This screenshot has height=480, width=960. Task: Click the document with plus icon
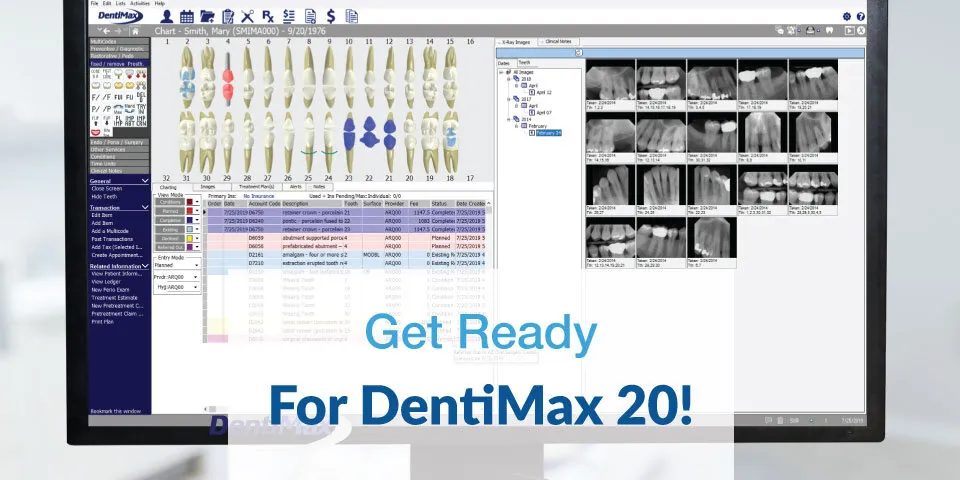[310, 17]
